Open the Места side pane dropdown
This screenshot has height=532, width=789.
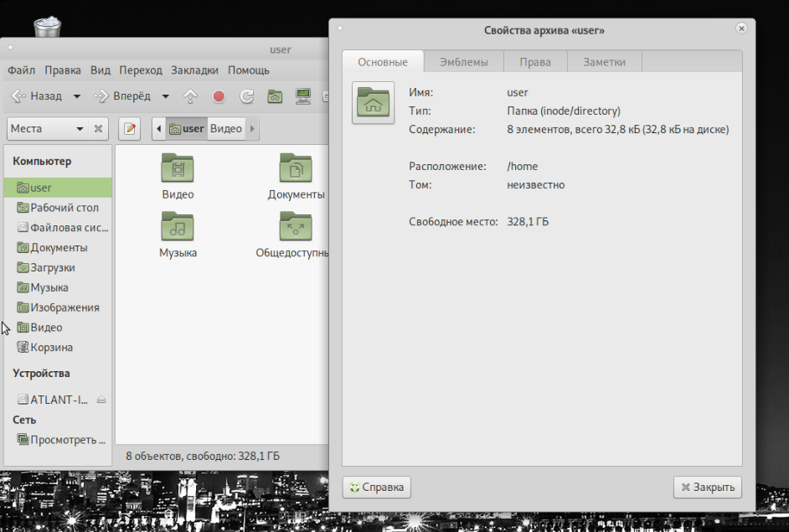(x=47, y=129)
